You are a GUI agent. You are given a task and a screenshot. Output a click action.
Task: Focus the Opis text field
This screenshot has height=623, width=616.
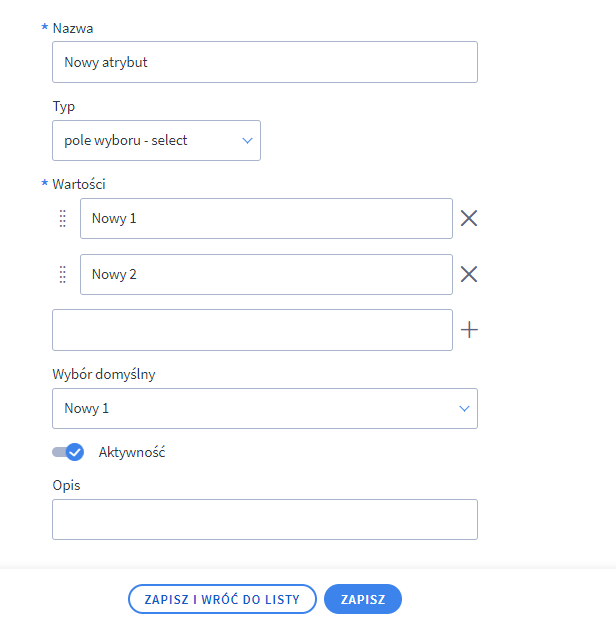(264, 520)
